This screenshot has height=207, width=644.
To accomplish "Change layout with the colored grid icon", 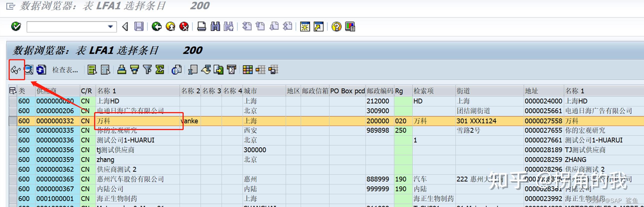I will tap(248, 70).
